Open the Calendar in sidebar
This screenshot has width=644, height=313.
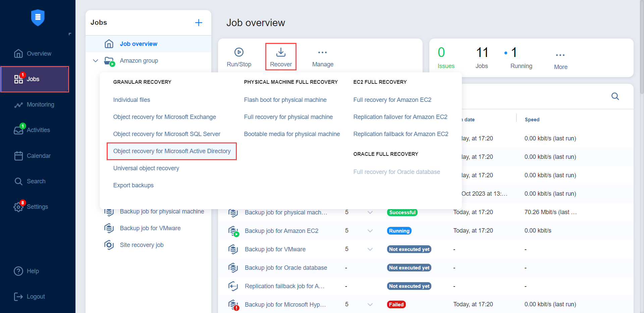pyautogui.click(x=32, y=156)
